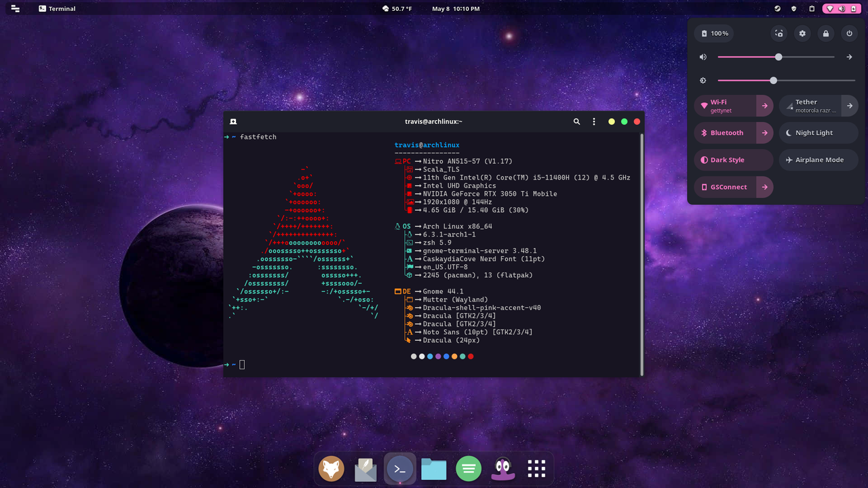
Task: Expand the Wi-Fi network list
Action: coord(765,106)
